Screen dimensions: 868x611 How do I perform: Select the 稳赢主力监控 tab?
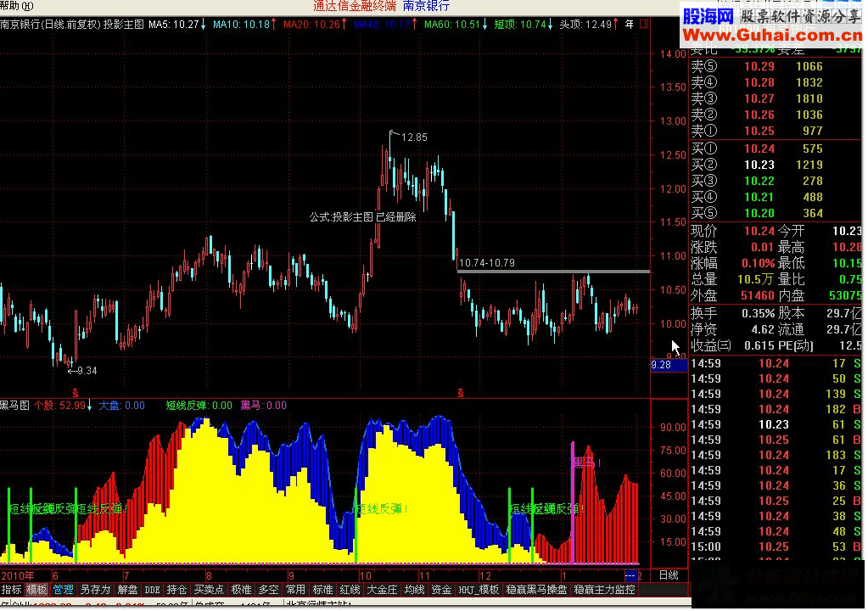(604, 590)
